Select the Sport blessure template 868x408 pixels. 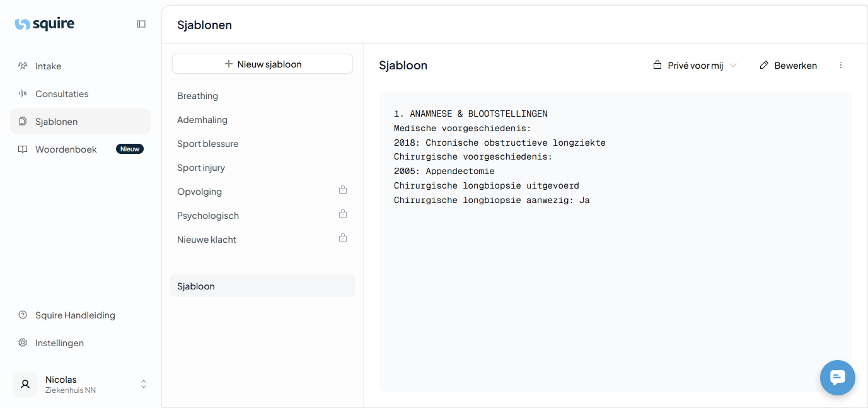click(x=262, y=144)
